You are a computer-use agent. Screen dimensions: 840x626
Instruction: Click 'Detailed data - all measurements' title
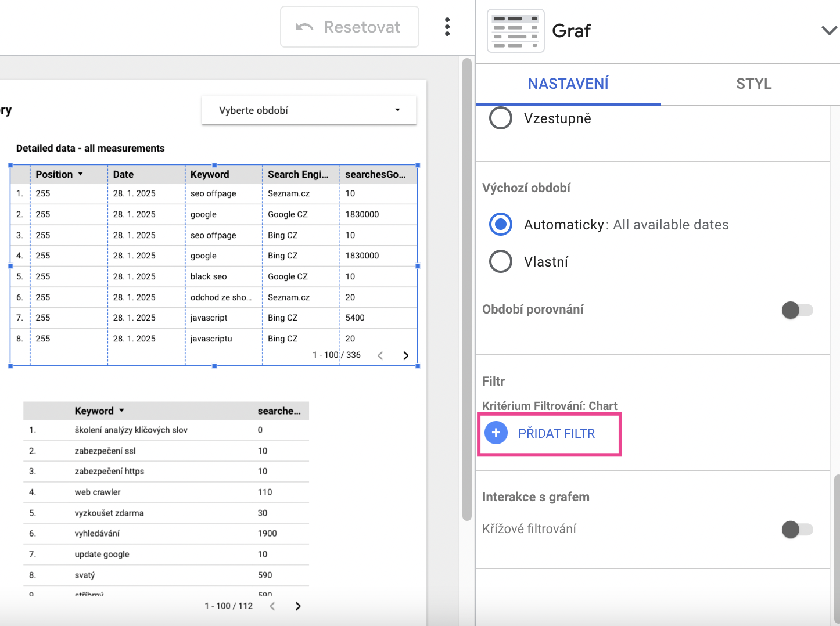point(91,148)
